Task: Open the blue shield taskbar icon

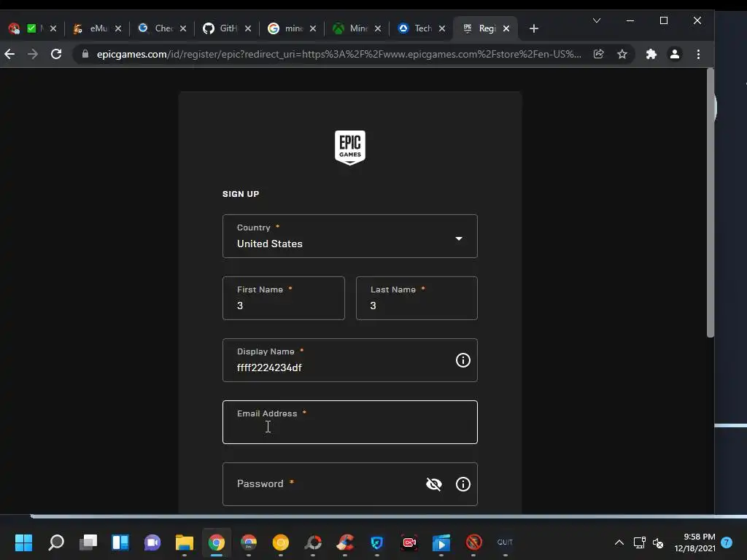Action: 377,542
